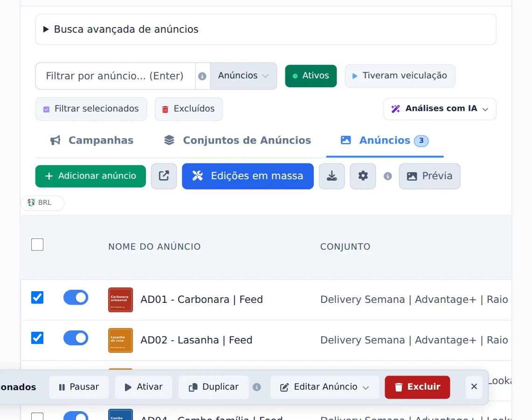Toggle the AD04 Combo ad switch
532x420 pixels.
76,416
